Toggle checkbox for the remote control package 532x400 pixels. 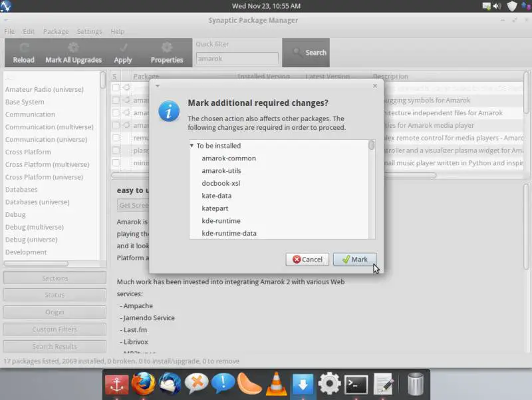click(116, 138)
